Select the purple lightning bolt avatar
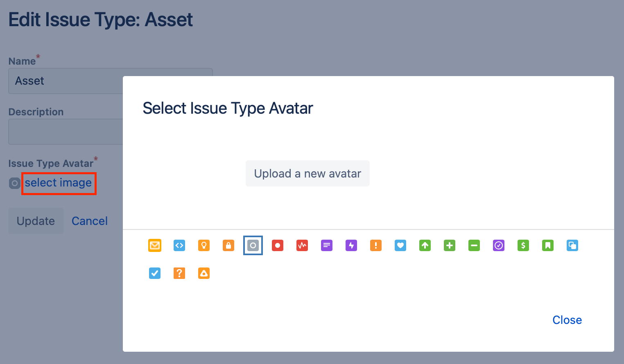 point(351,245)
